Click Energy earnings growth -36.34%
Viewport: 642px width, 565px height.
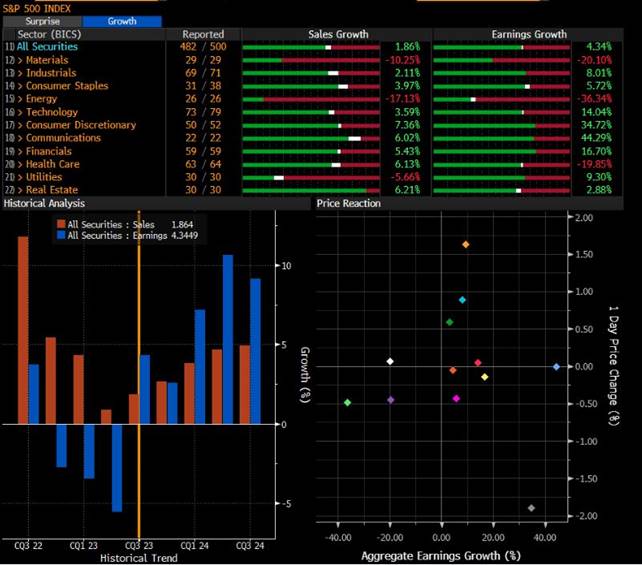pyautogui.click(x=595, y=99)
